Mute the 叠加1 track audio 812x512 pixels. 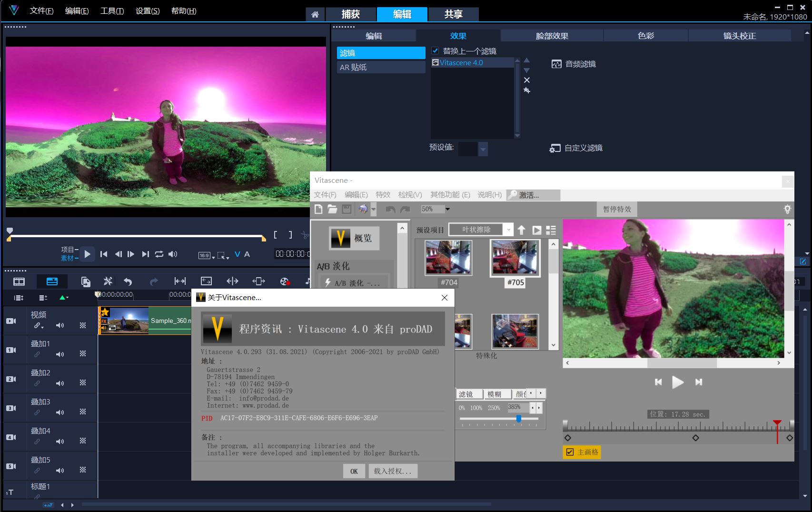(x=60, y=354)
